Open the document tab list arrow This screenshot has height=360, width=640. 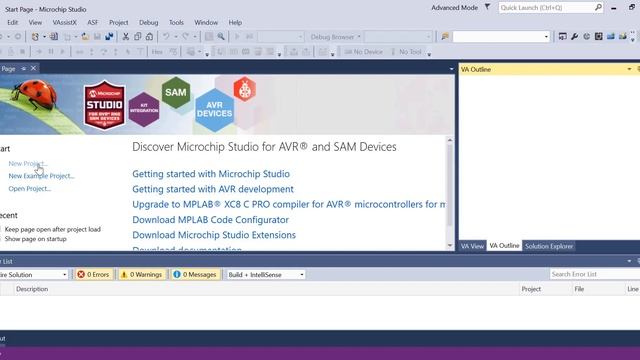coord(451,69)
